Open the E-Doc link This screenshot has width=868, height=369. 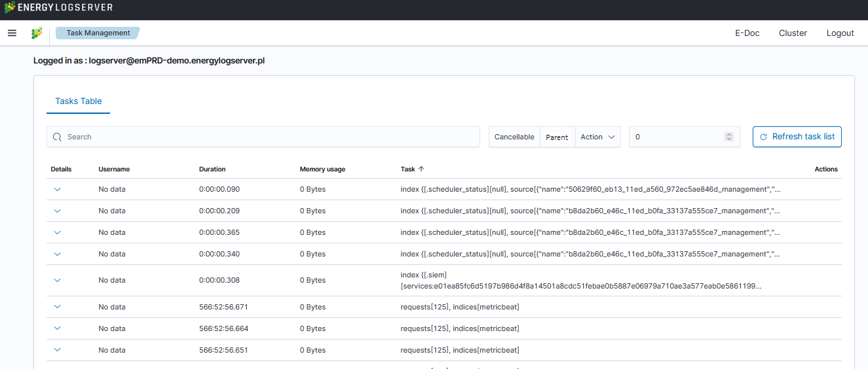(747, 33)
